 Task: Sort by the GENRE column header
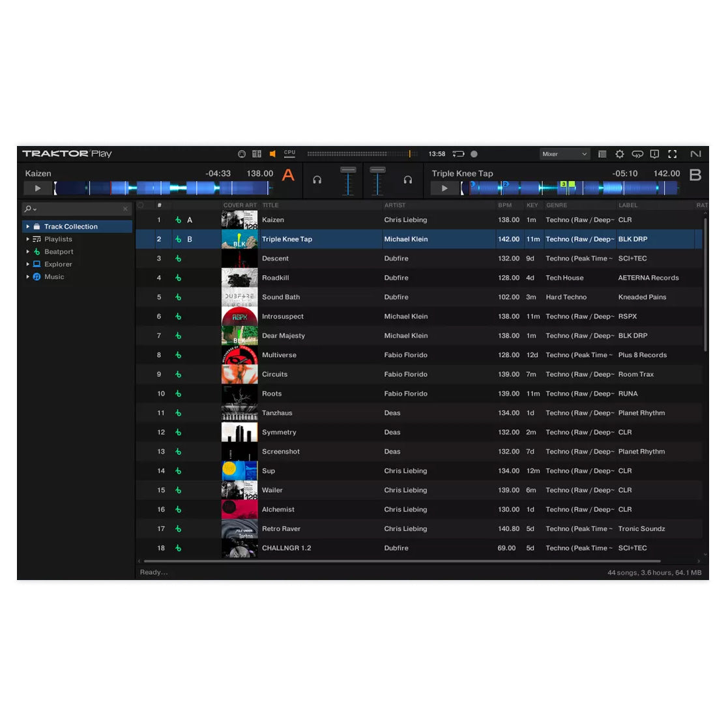point(556,205)
